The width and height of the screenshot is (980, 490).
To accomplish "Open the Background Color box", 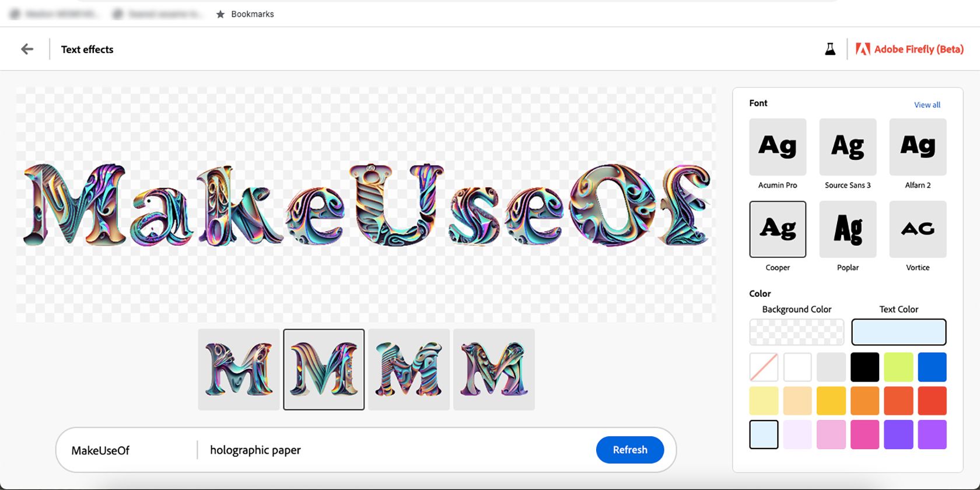I will (796, 332).
